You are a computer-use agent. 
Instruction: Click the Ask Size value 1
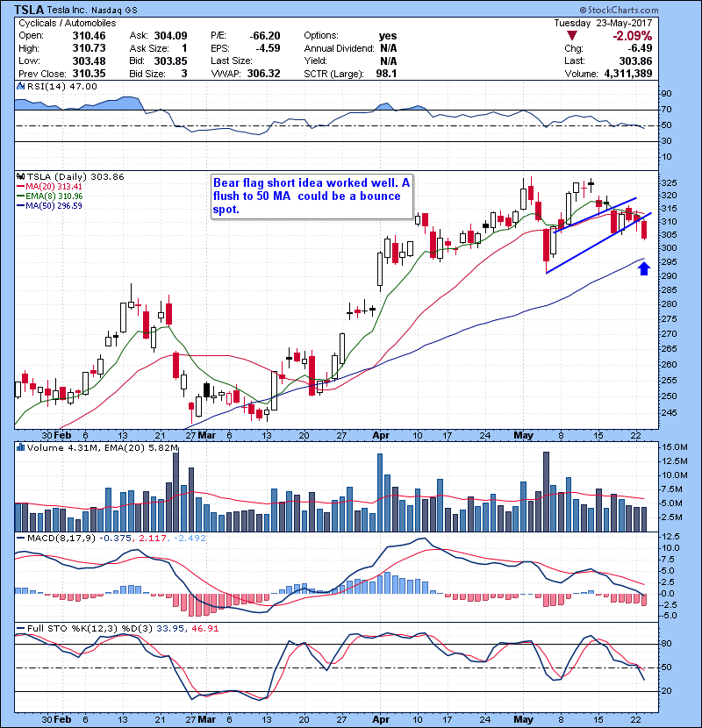point(184,48)
